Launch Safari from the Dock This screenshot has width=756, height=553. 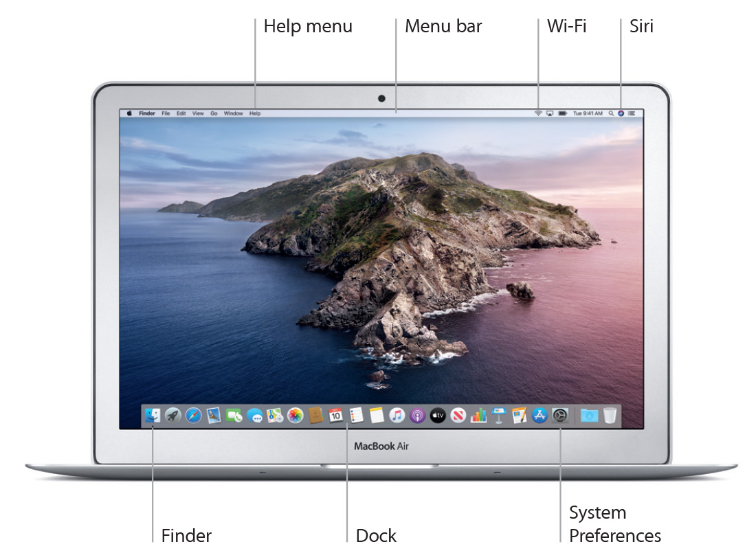coord(193,416)
